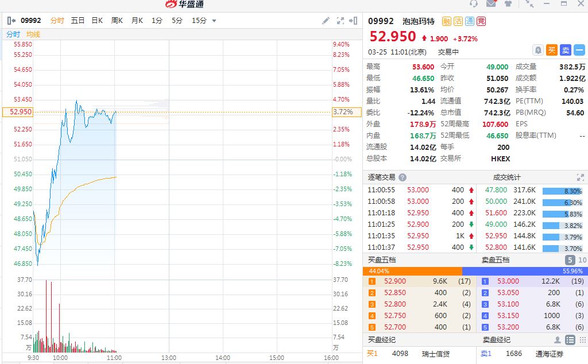Open customer service headset icon

[473, 4]
